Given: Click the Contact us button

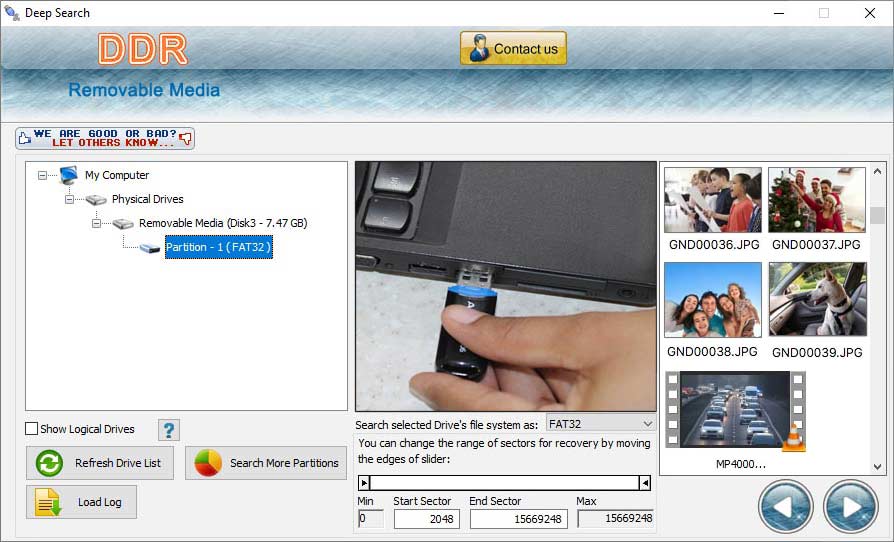Looking at the screenshot, I should (513, 48).
